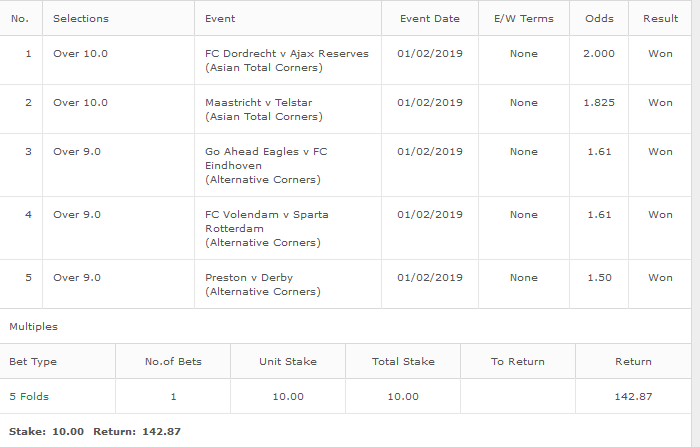Viewport: 700px width, 447px height.
Task: Select the Event Date column header
Action: [430, 19]
